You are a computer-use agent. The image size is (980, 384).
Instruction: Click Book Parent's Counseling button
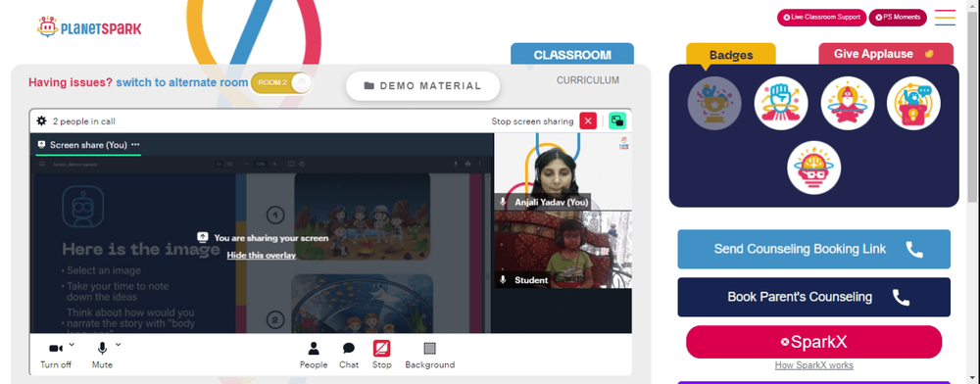[813, 297]
